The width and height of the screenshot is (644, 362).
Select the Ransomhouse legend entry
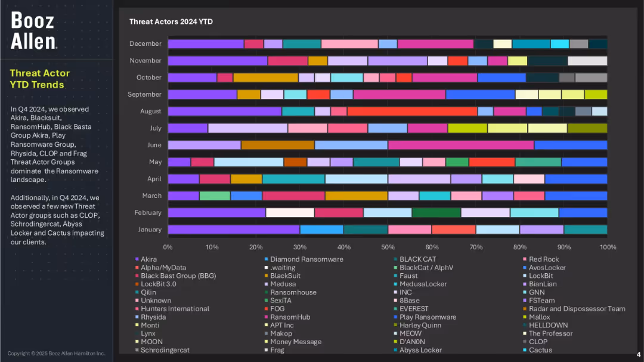(x=290, y=292)
